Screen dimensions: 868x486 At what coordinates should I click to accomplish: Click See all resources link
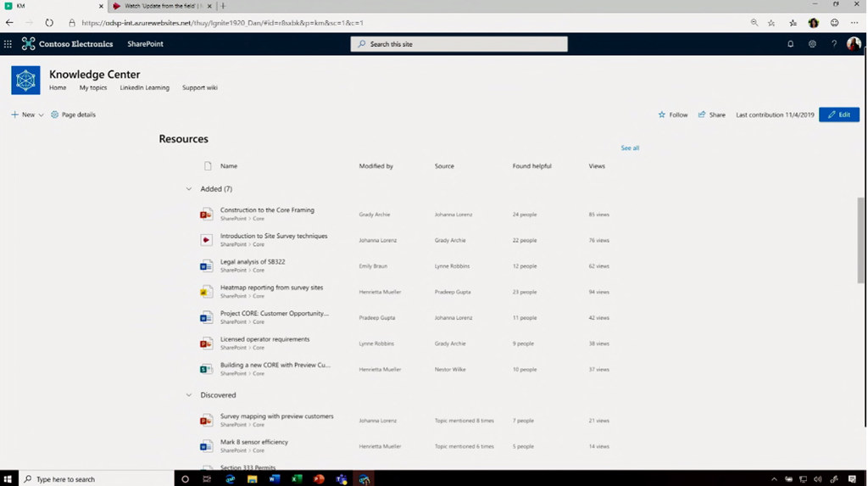point(630,148)
